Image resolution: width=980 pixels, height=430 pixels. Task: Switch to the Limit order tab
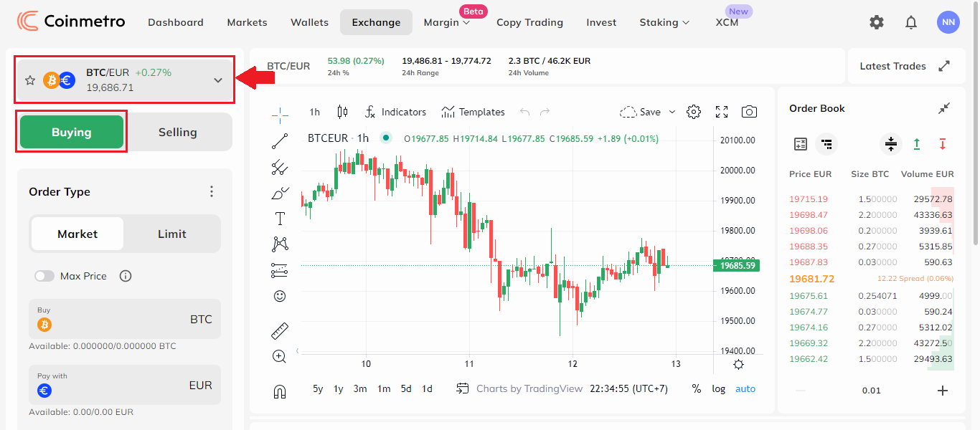pyautogui.click(x=171, y=234)
